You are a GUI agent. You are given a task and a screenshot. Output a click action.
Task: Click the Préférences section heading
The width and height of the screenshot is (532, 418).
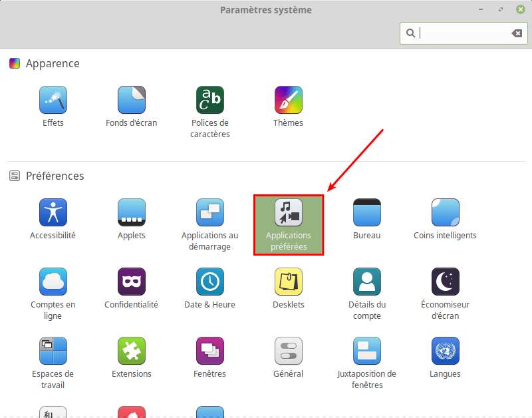55,176
